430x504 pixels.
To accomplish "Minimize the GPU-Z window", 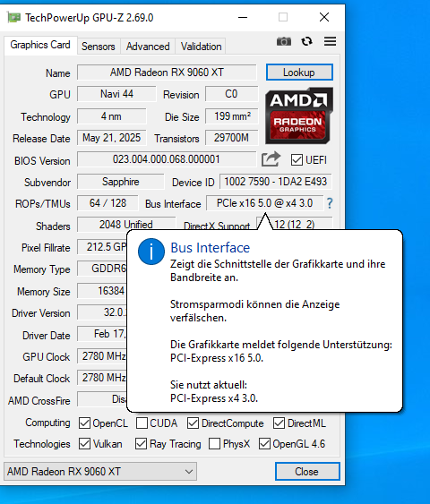I will [x=243, y=17].
